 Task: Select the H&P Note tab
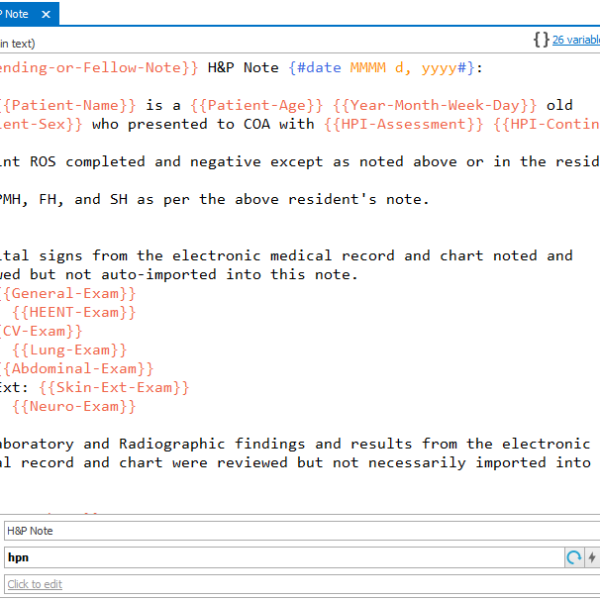coord(18,13)
